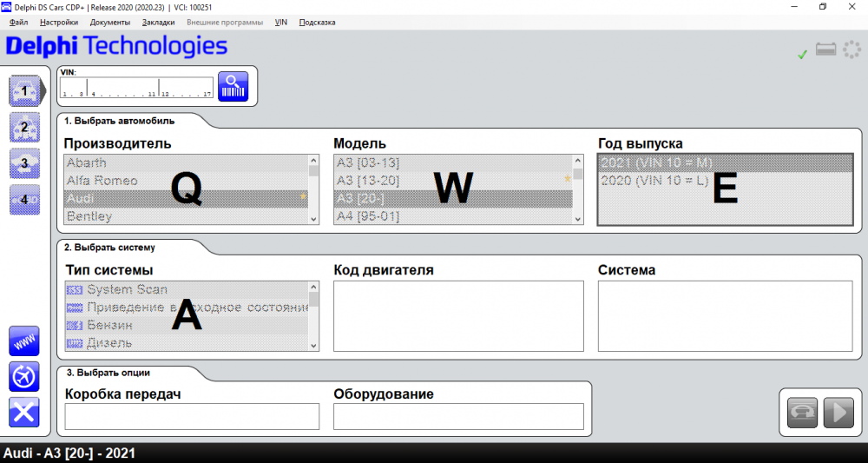Open the Настройки menu
Viewport: 868px width, 463px height.
pyautogui.click(x=59, y=23)
